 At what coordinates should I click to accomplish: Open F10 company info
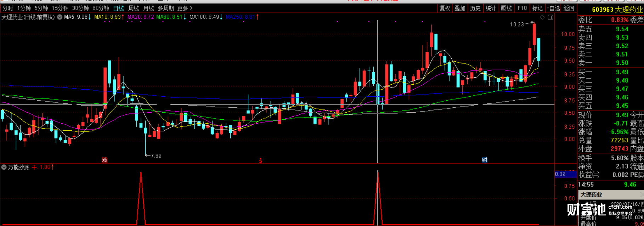click(522, 8)
